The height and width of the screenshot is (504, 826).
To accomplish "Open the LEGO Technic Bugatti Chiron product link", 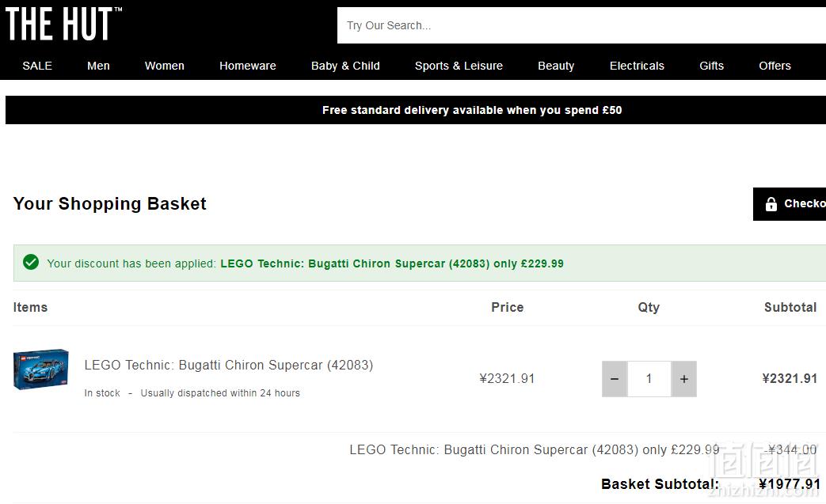I will click(229, 365).
